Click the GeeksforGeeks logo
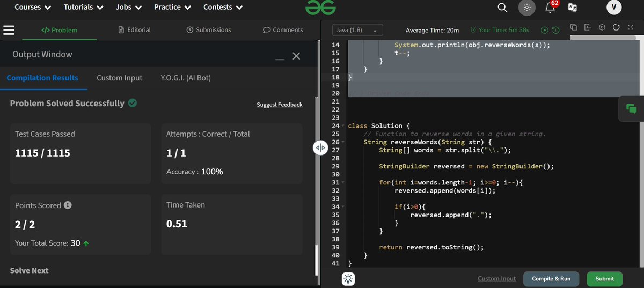The height and width of the screenshot is (288, 644). [320, 8]
